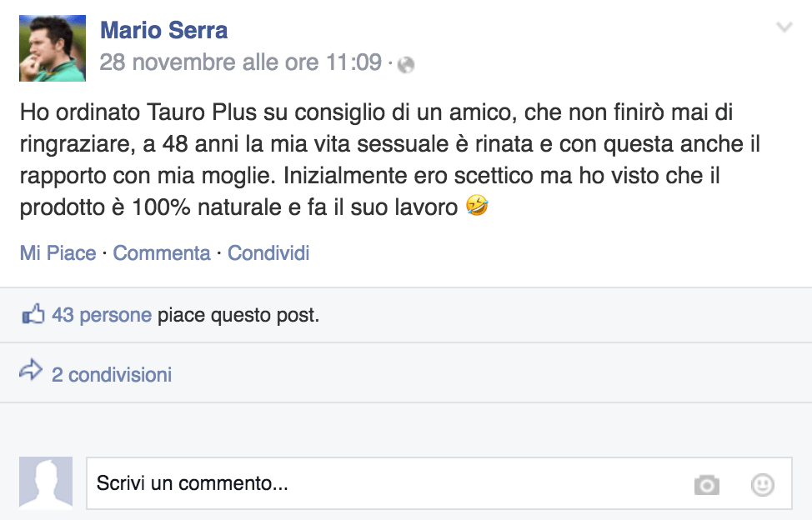Open the emoji smiley picker

click(762, 484)
